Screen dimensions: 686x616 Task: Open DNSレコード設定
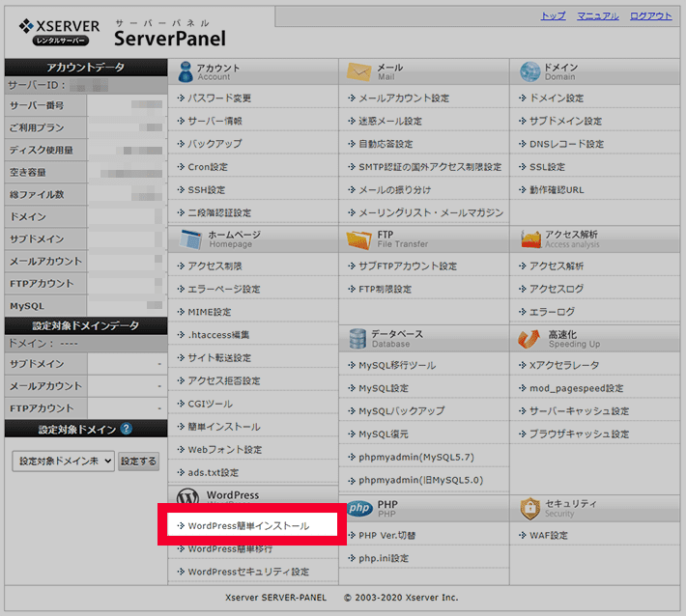coord(566,144)
